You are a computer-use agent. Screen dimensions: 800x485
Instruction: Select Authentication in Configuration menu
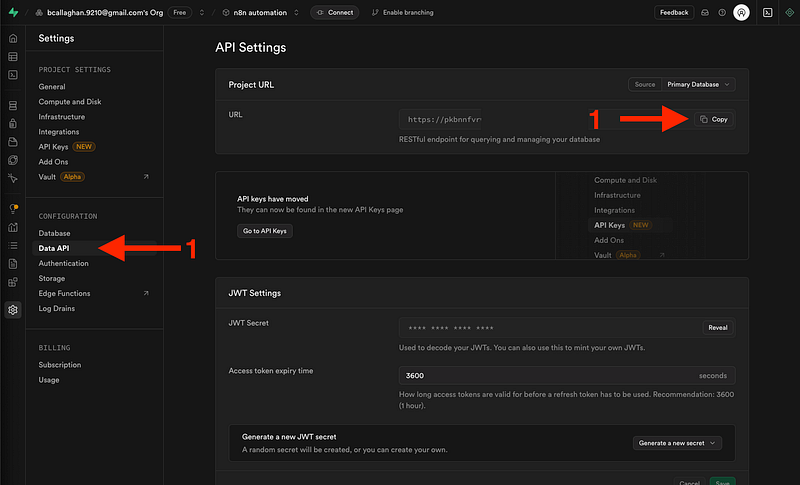coord(63,263)
